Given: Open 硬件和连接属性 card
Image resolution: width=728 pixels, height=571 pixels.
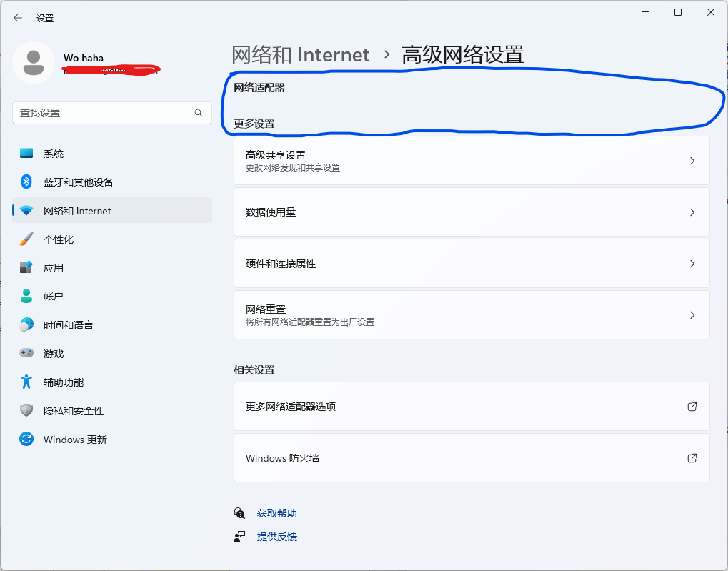Looking at the screenshot, I should pyautogui.click(x=472, y=264).
